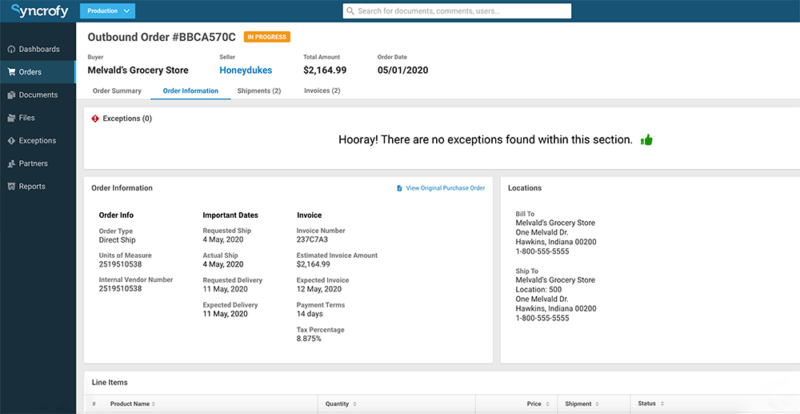Click the Exceptions (0) section header

click(x=127, y=118)
